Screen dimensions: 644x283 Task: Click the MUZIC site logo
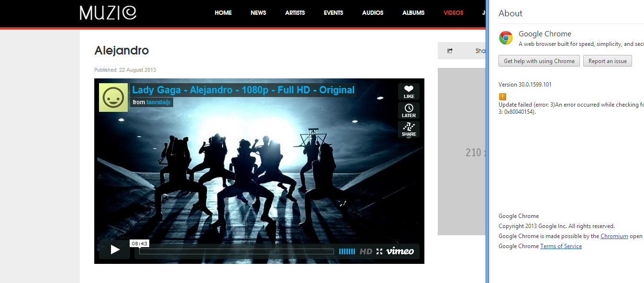[108, 12]
